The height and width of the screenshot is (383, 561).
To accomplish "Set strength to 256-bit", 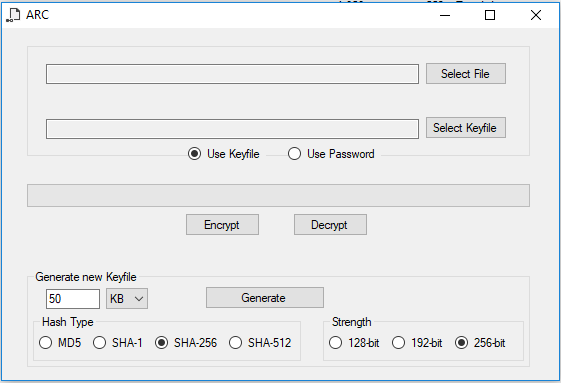I will pyautogui.click(x=480, y=343).
